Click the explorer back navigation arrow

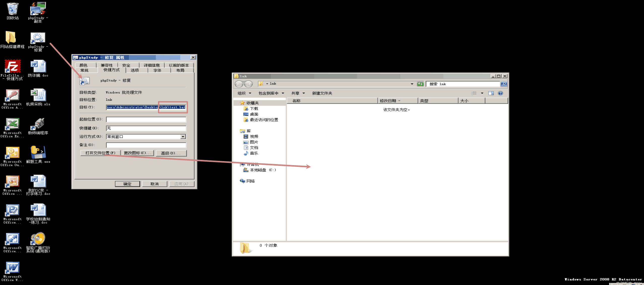pyautogui.click(x=239, y=84)
